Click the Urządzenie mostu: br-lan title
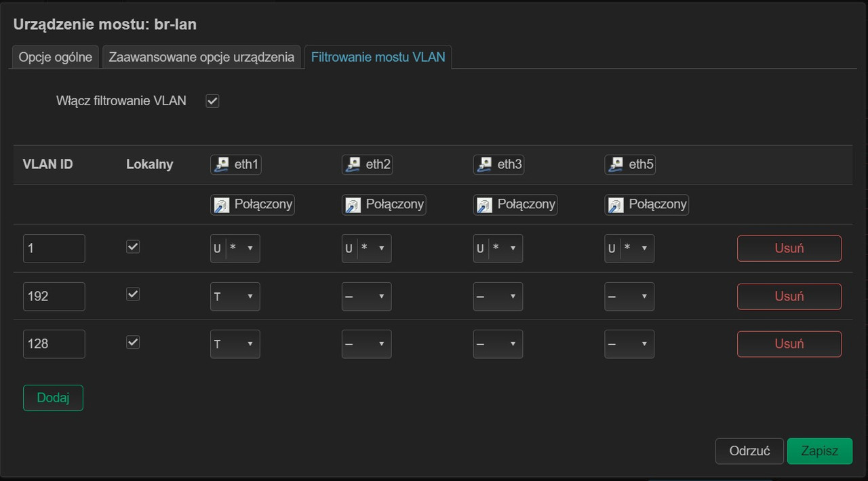Screen dimensions: 868x481 click(105, 25)
